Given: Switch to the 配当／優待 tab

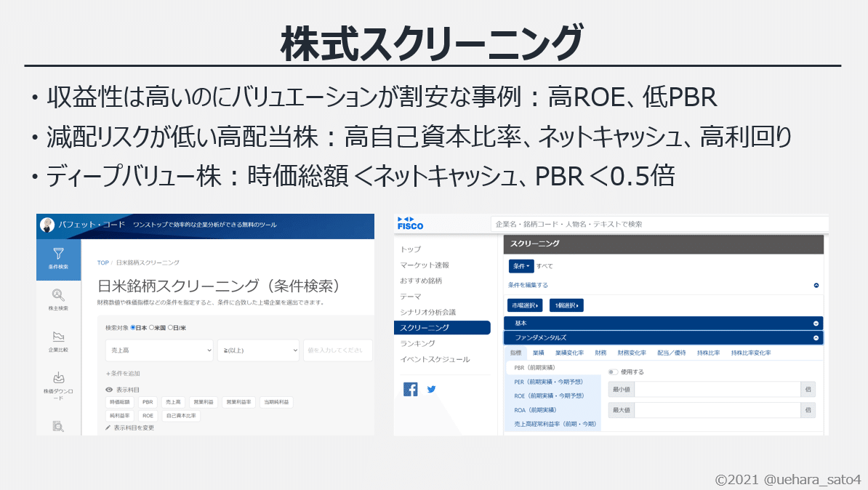Looking at the screenshot, I should (672, 353).
